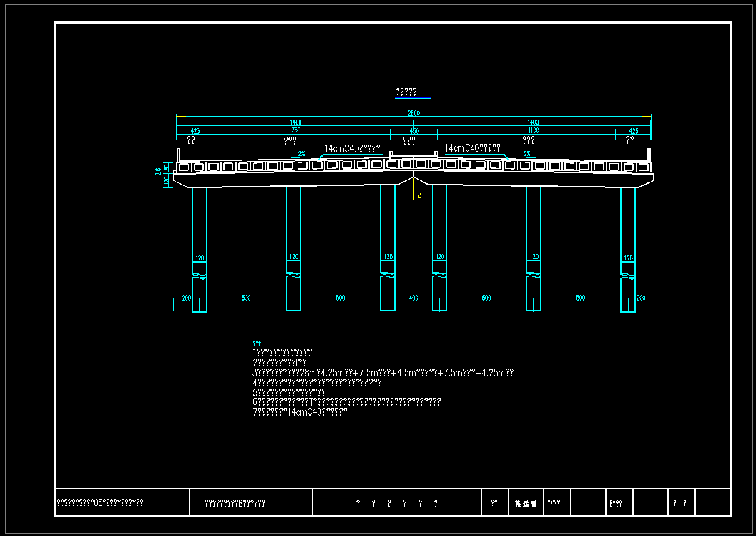Select the leftmost 200 bottom dimension
Screen dimensions: 756x536
[x=186, y=298]
